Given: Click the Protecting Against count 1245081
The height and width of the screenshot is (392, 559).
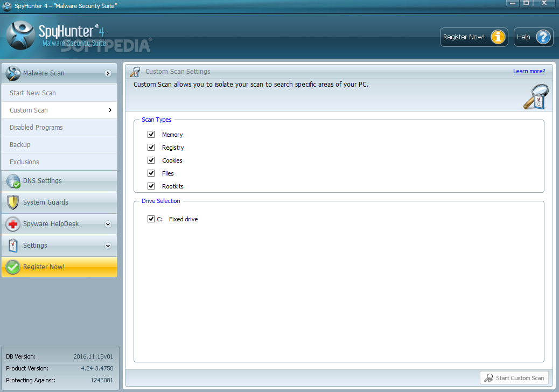Looking at the screenshot, I should 102,380.
